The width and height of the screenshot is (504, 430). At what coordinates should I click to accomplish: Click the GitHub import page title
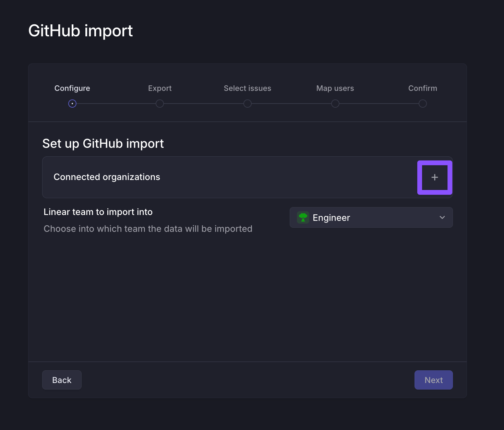pyautogui.click(x=81, y=31)
